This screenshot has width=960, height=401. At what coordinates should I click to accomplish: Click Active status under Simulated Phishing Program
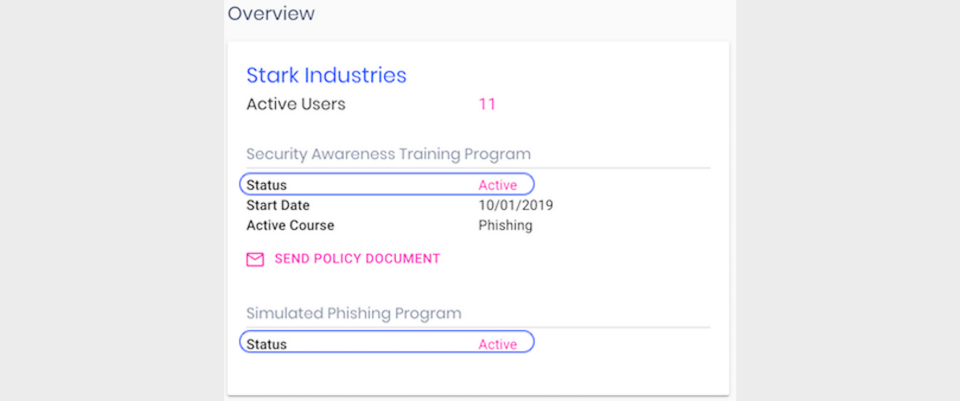tap(497, 344)
